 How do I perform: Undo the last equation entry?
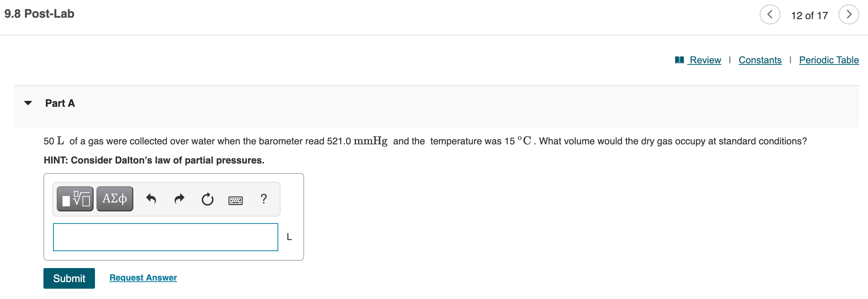(x=152, y=199)
